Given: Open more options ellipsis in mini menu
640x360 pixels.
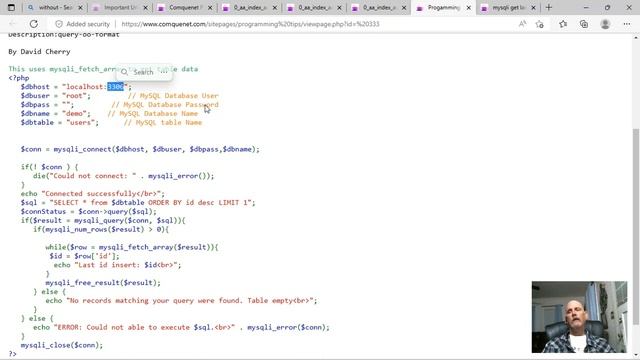Looking at the screenshot, I should tap(164, 72).
